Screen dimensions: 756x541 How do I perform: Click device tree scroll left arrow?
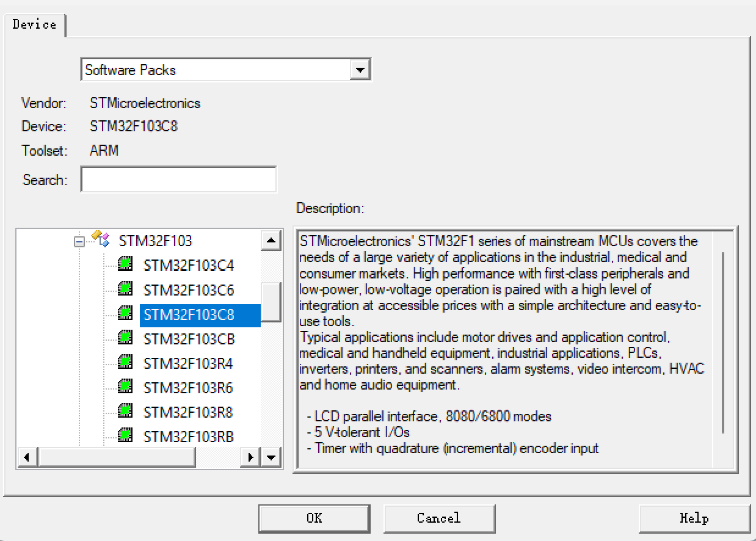click(27, 457)
